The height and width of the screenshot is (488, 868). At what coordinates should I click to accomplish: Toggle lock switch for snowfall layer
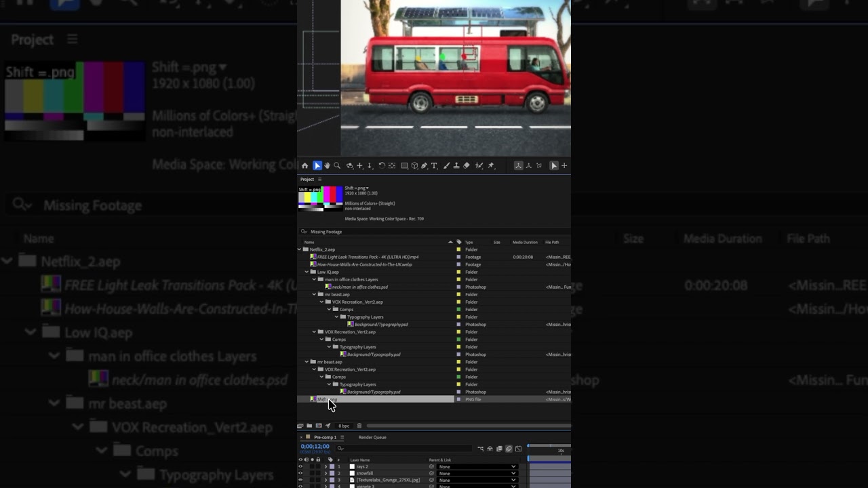[x=318, y=473]
